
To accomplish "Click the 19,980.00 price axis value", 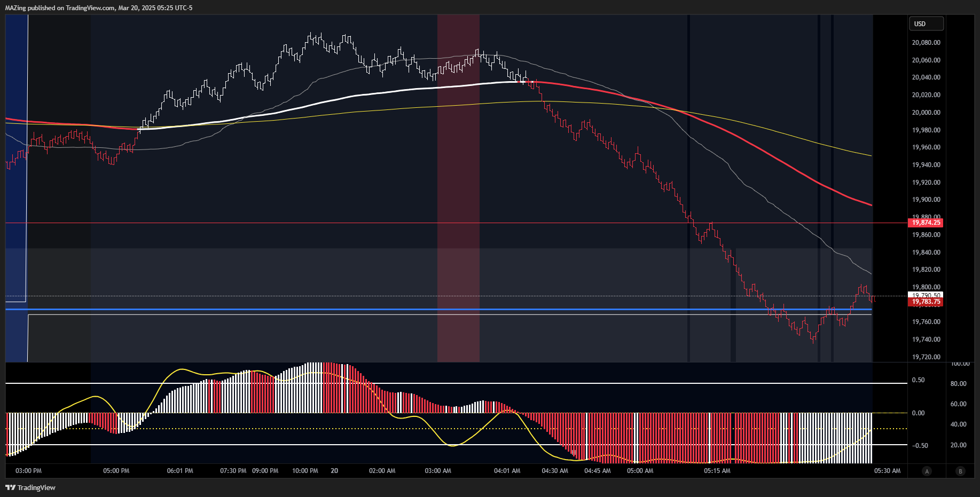I will pyautogui.click(x=926, y=130).
